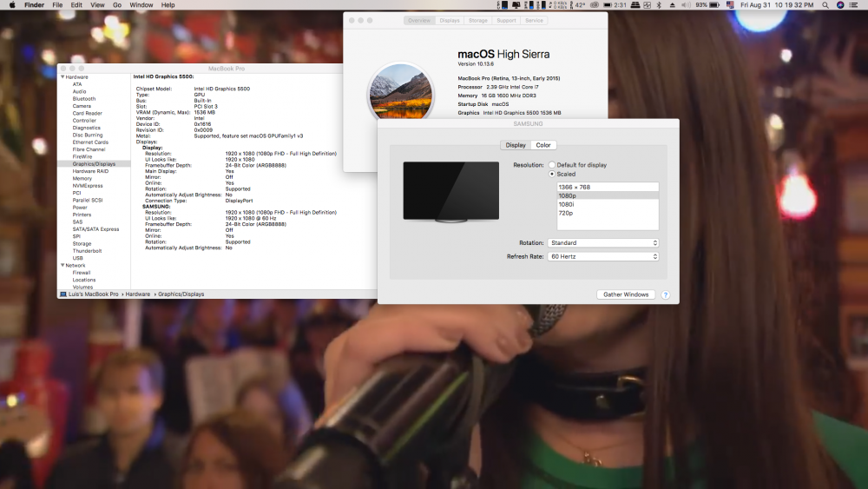
Task: Click the network KB/s speed indicator
Action: click(x=557, y=5)
